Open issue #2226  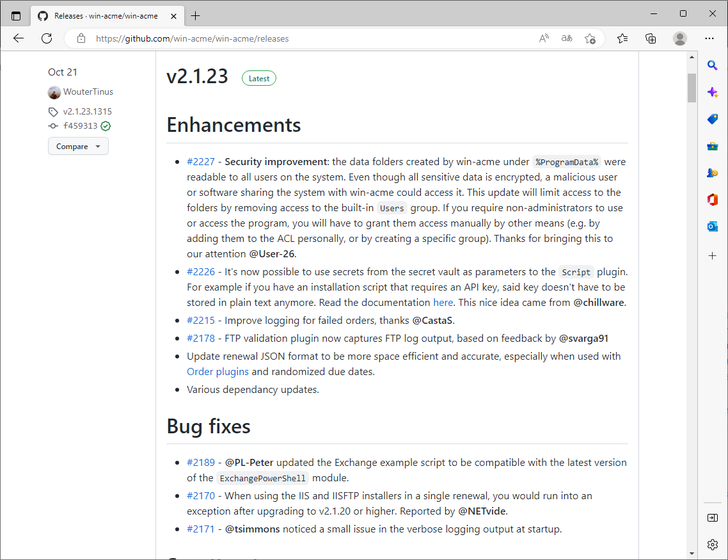(x=201, y=271)
